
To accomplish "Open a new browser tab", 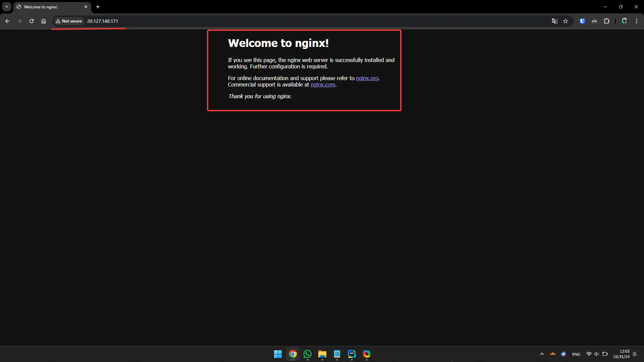I will click(98, 7).
